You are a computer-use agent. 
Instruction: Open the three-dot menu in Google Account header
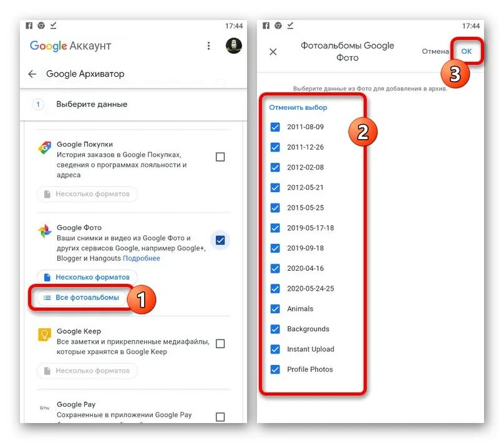tap(208, 46)
